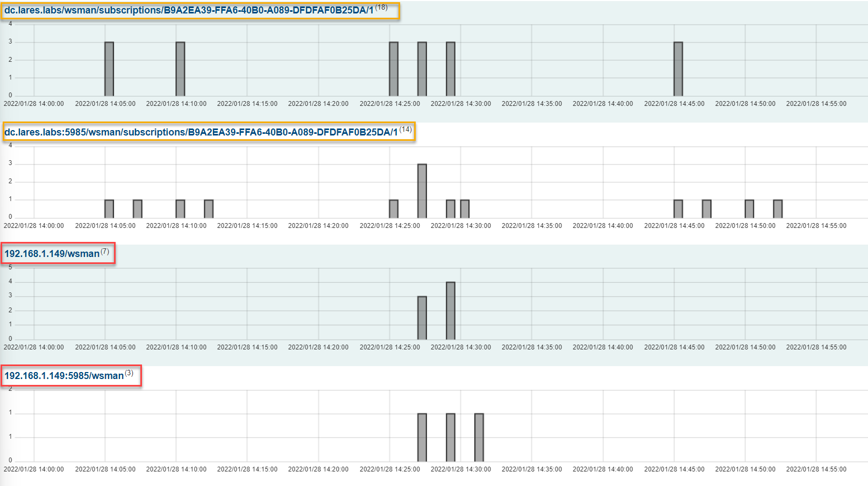Screen dimensions: 868x486
Task: Select the shorter bar in the 192.168.1.149/wsman chart
Action: pyautogui.click(x=422, y=318)
